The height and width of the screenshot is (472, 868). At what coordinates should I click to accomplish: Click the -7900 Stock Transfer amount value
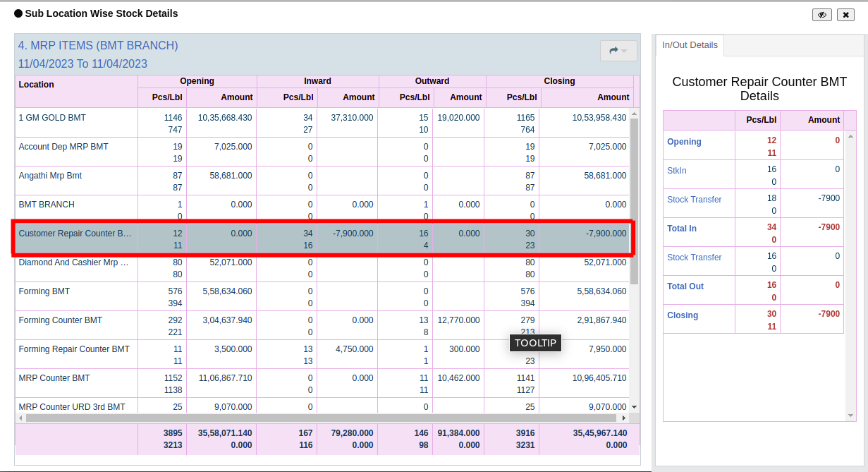829,198
